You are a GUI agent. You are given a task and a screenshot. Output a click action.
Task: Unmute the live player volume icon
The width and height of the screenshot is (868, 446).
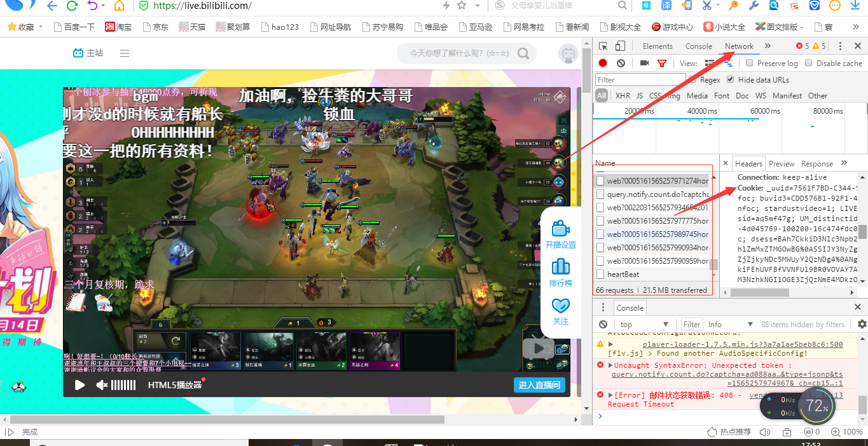(101, 385)
